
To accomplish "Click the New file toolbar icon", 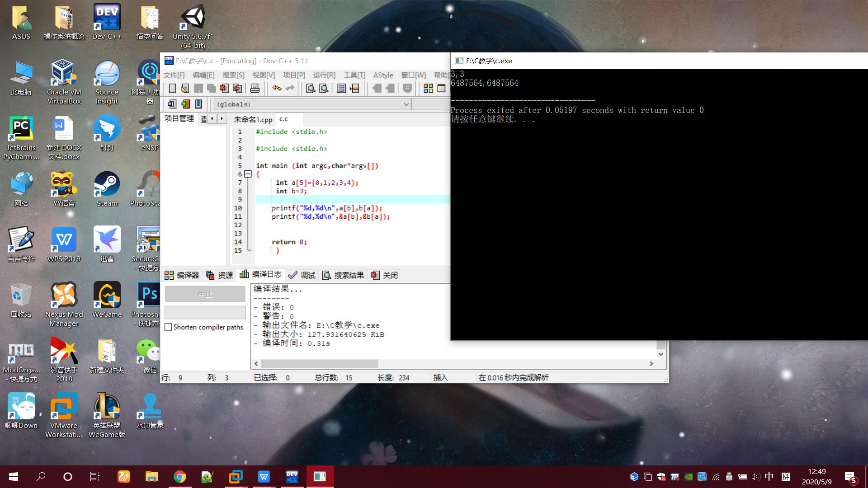I will pyautogui.click(x=172, y=89).
